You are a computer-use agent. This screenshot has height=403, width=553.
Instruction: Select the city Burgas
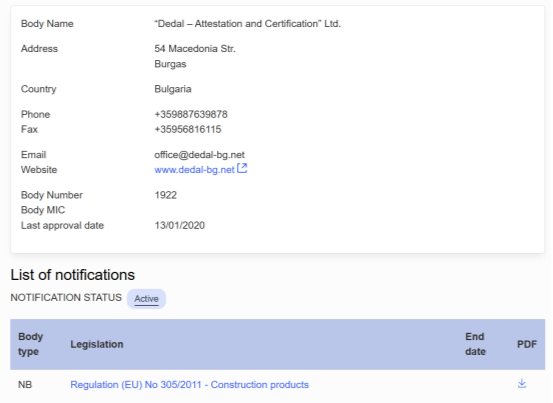(170, 64)
